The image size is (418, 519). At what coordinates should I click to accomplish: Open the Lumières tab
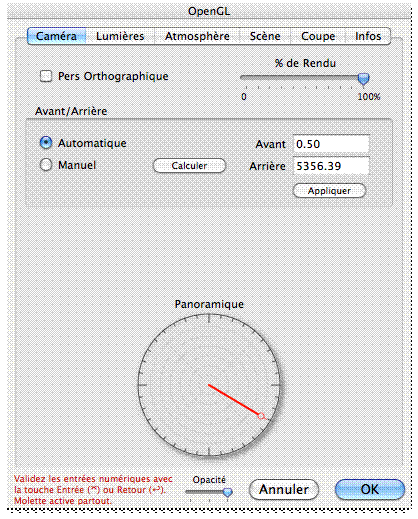pyautogui.click(x=120, y=36)
